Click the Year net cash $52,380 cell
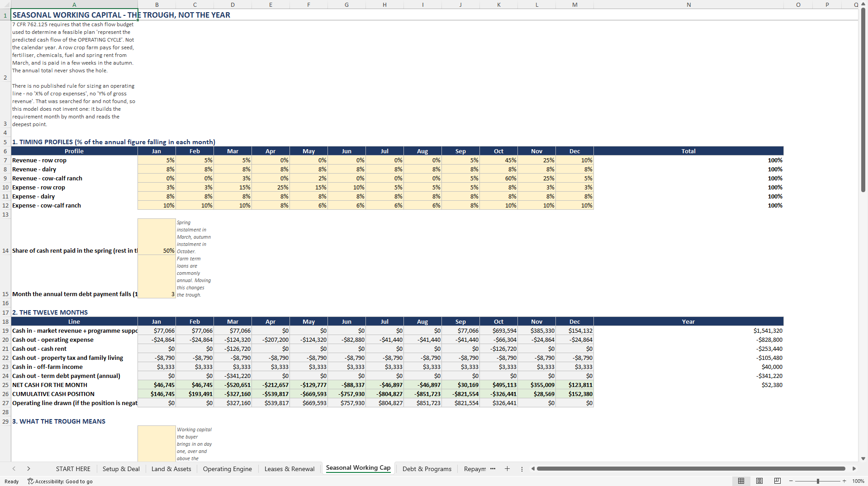868x486 pixels. (688, 385)
